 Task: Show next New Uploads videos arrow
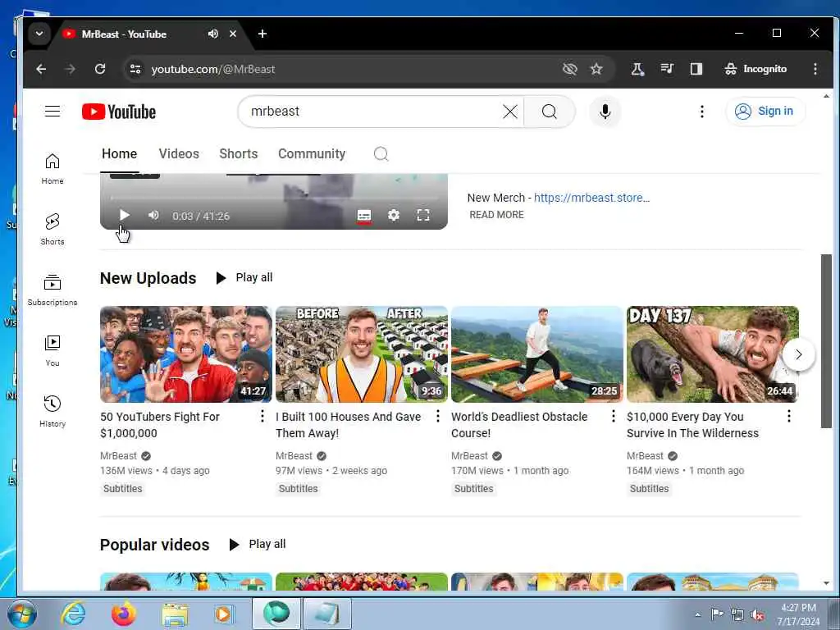(798, 354)
